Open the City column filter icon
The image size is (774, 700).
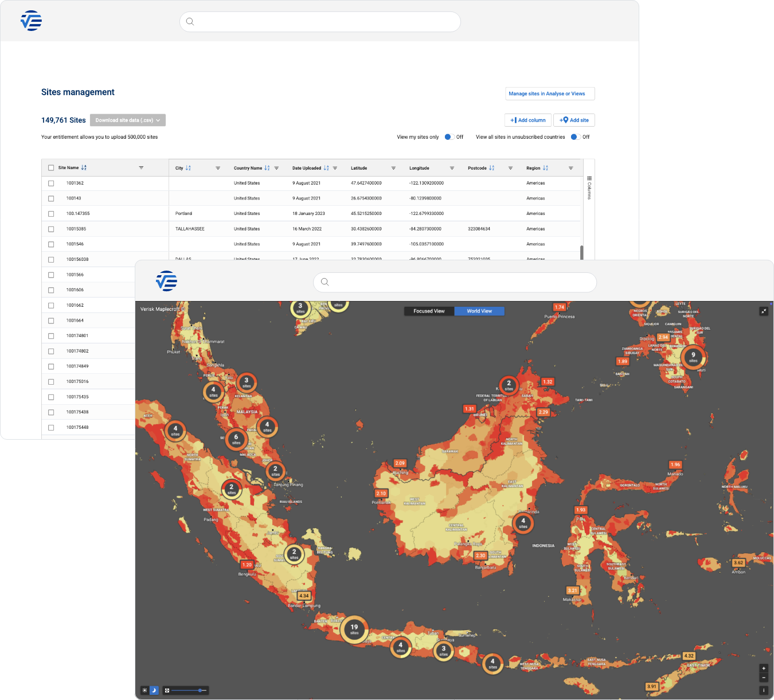click(x=218, y=168)
